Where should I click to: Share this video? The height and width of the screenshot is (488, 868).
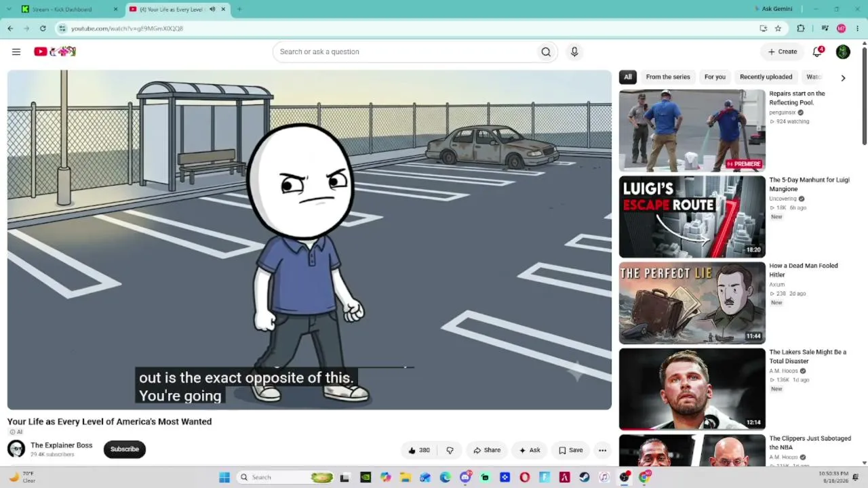(487, 450)
